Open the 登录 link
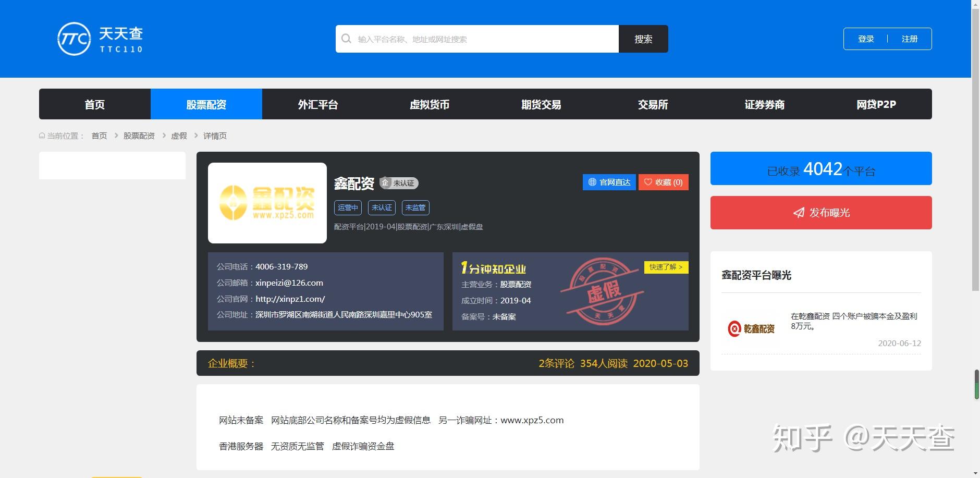The image size is (980, 478). tap(866, 39)
